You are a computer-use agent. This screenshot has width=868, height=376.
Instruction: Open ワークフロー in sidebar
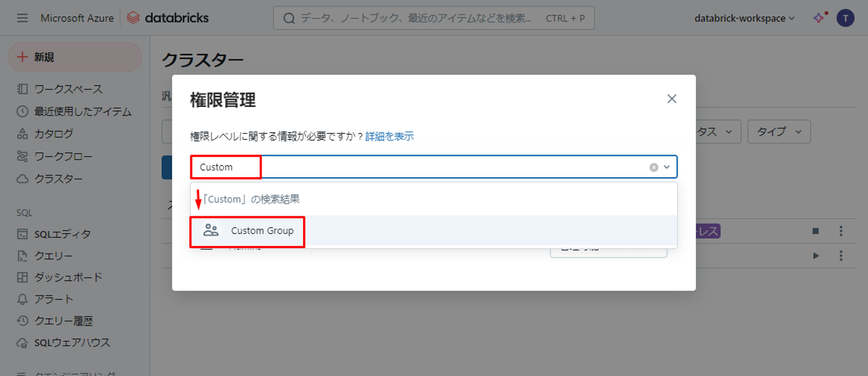point(63,156)
